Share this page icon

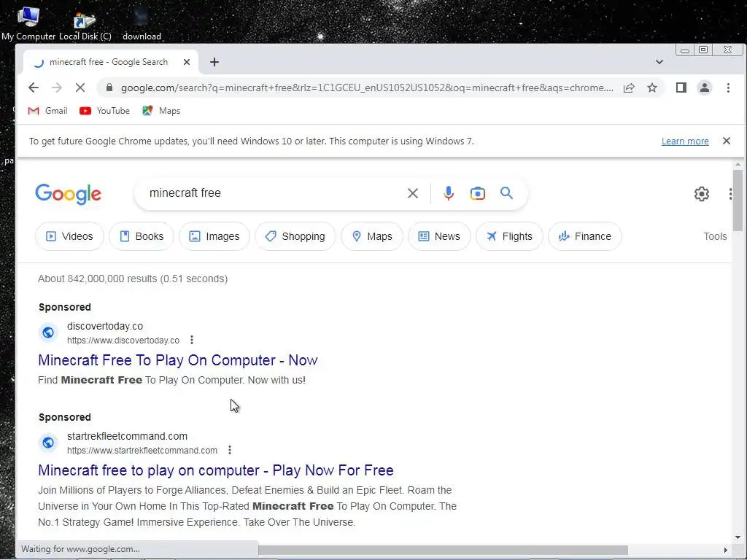[x=629, y=87]
